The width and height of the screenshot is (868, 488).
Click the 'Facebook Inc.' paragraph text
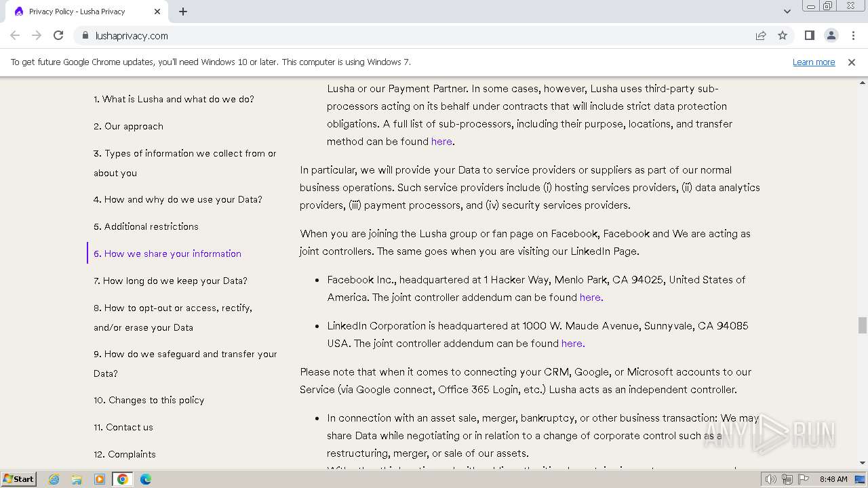(x=536, y=289)
